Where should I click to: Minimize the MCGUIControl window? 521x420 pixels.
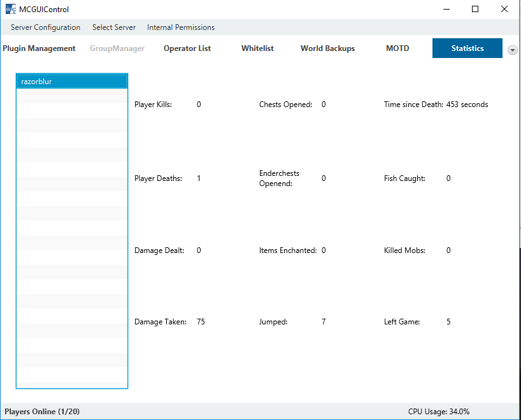coord(446,9)
